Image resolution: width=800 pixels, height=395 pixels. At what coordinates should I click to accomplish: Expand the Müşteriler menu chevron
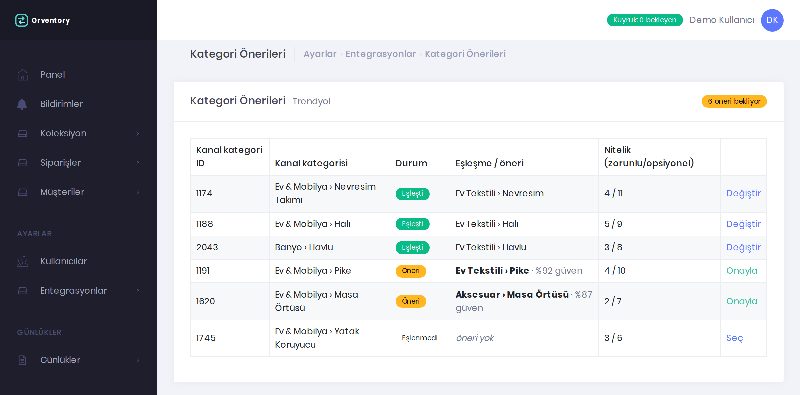coord(138,192)
